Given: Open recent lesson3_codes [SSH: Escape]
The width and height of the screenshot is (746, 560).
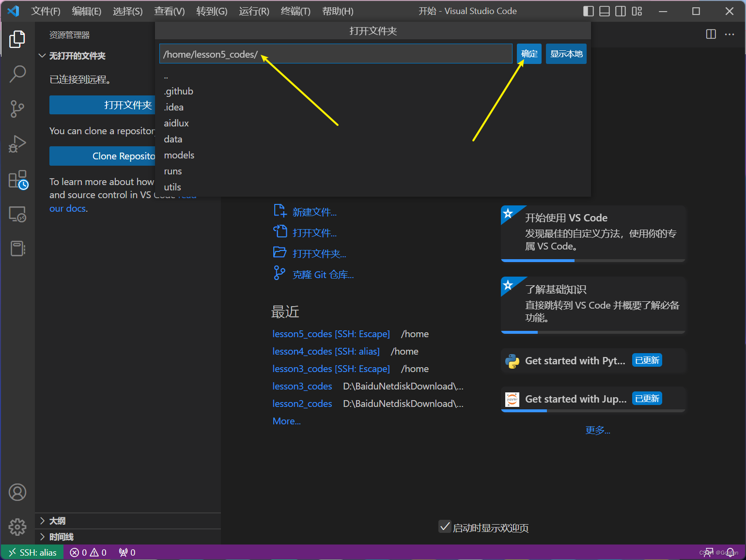Looking at the screenshot, I should (331, 369).
